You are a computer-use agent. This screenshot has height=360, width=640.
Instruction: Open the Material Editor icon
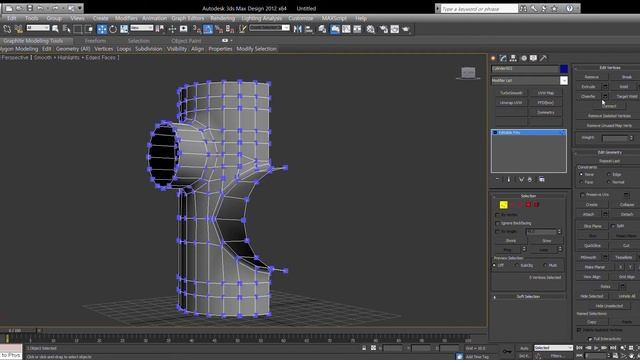pos(371,29)
